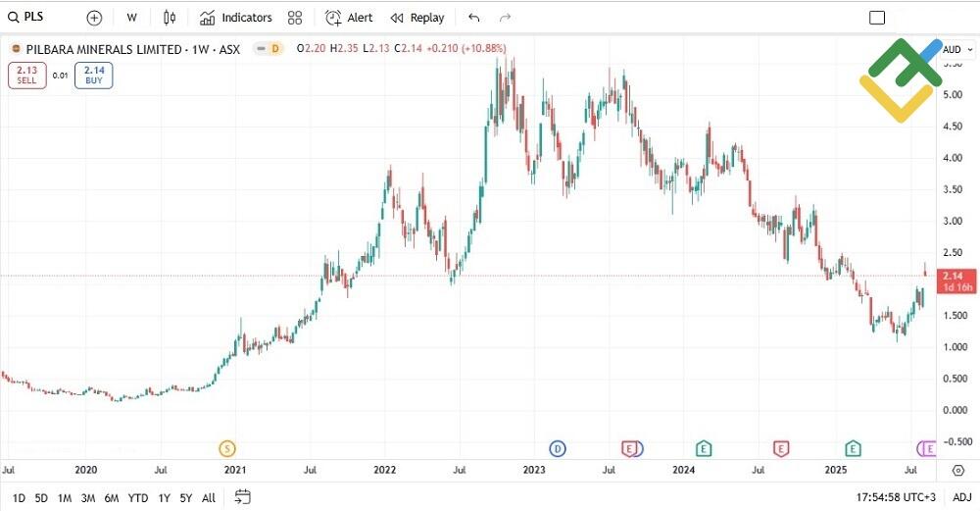Select the 1M time range
Viewport: 980px width, 511px height.
pyautogui.click(x=65, y=498)
